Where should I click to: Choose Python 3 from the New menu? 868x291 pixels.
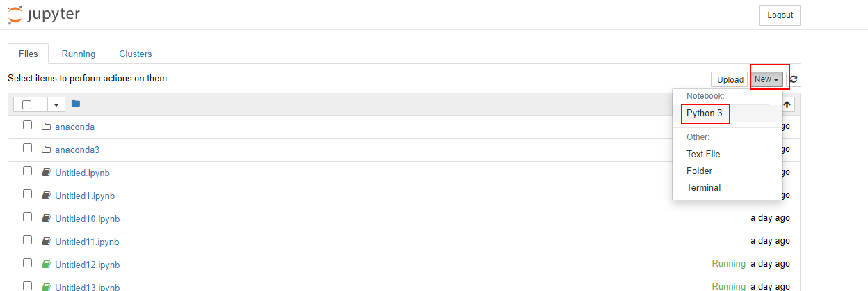coord(705,113)
